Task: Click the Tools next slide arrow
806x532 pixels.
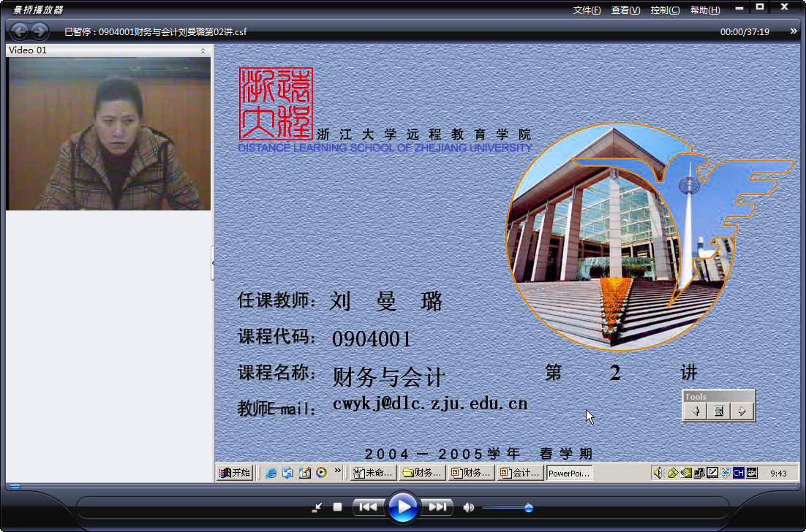Action: pos(741,411)
